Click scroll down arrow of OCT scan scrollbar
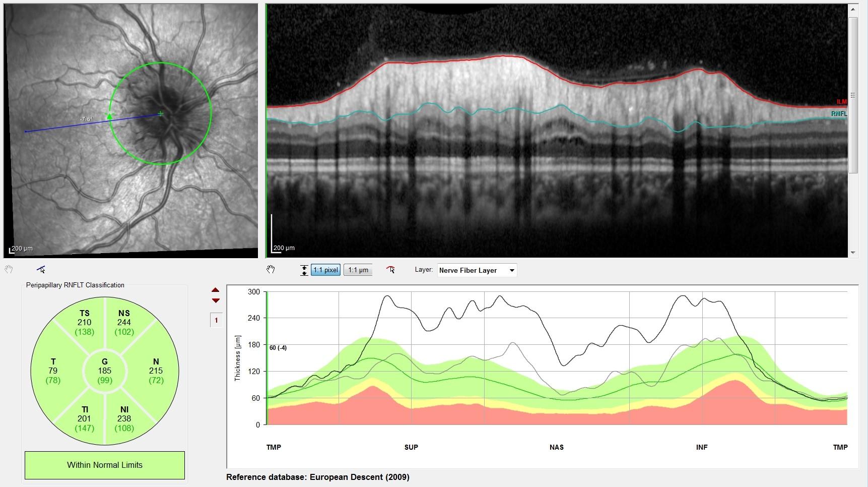The image size is (868, 487). pos(853,253)
